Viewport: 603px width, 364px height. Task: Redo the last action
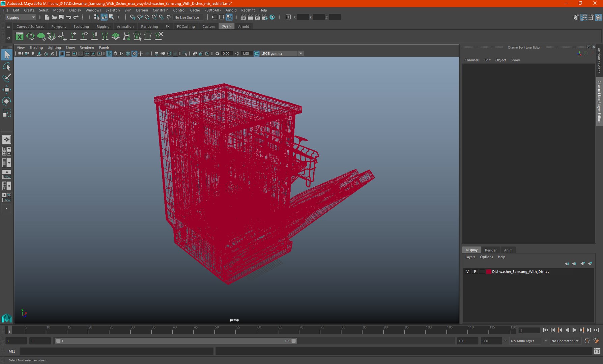tap(76, 17)
